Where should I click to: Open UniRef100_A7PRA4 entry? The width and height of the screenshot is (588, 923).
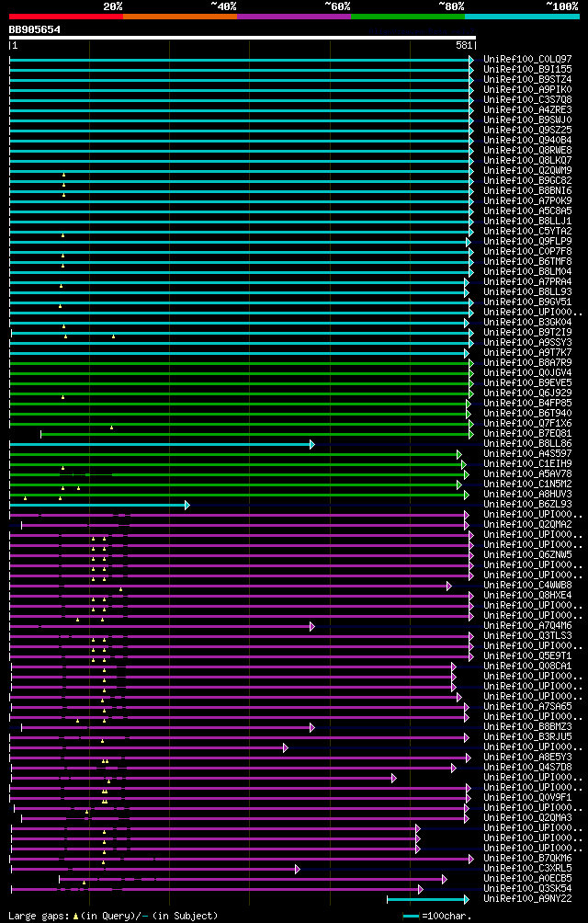(527, 282)
